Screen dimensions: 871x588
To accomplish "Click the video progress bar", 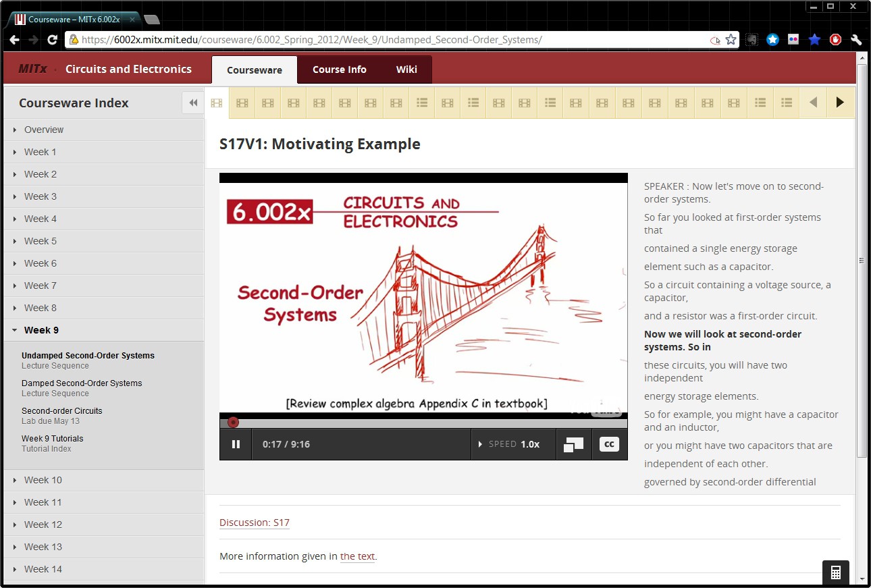I will click(423, 423).
